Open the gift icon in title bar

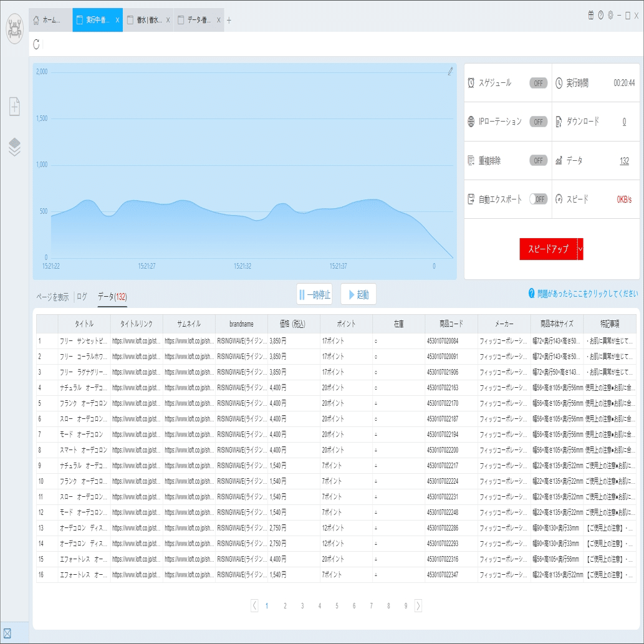pos(590,16)
